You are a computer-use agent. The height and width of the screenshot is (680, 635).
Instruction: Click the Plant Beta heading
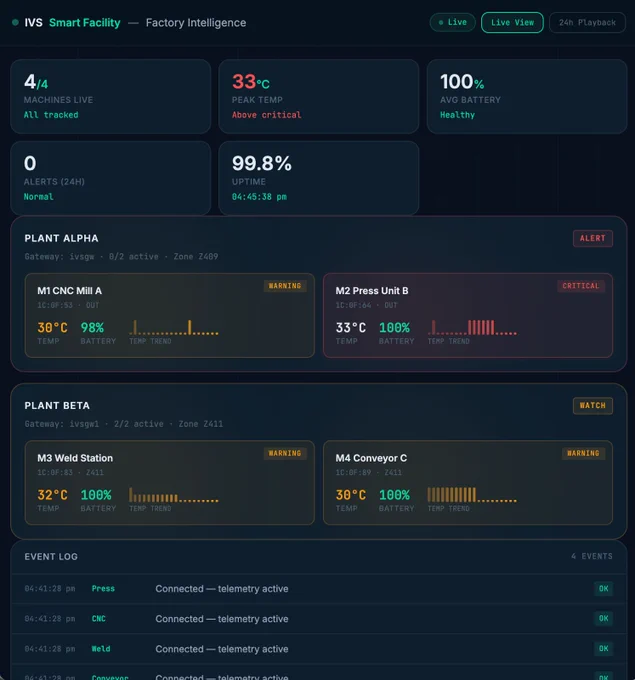click(x=57, y=406)
